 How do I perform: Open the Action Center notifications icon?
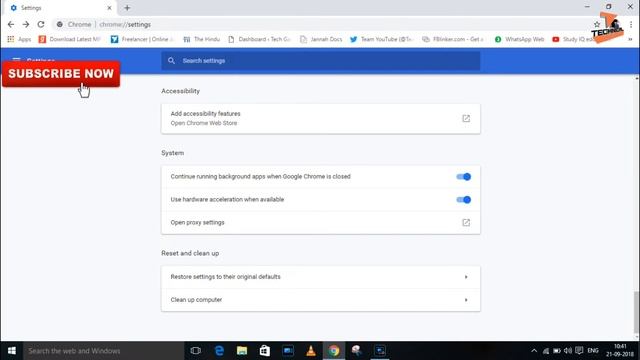click(579, 351)
